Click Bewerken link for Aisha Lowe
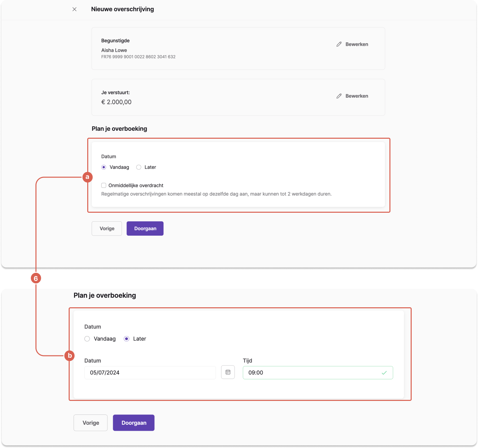The height and width of the screenshot is (448, 478). (357, 44)
